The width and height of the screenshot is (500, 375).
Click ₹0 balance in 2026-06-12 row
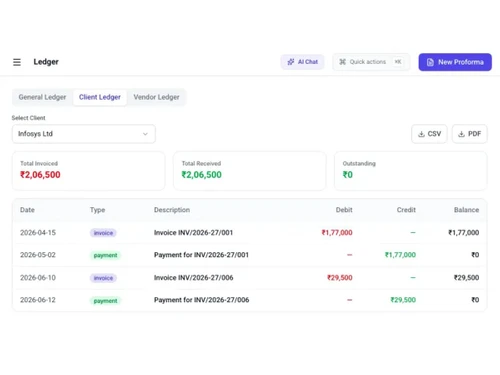[475, 300]
